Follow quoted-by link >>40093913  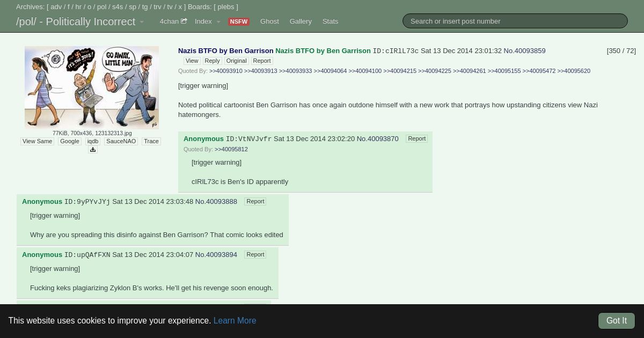click(261, 71)
